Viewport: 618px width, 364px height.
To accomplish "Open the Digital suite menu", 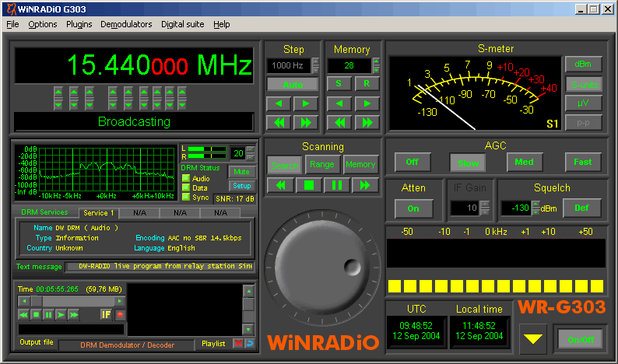I will pos(182,24).
